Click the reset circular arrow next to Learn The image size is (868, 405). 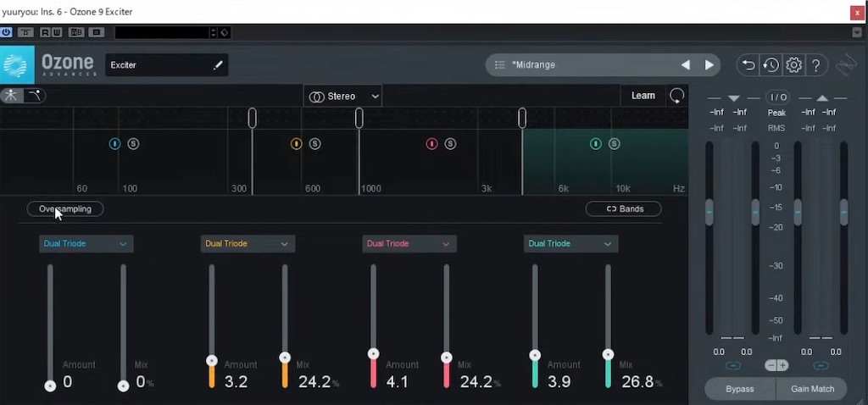tap(676, 96)
